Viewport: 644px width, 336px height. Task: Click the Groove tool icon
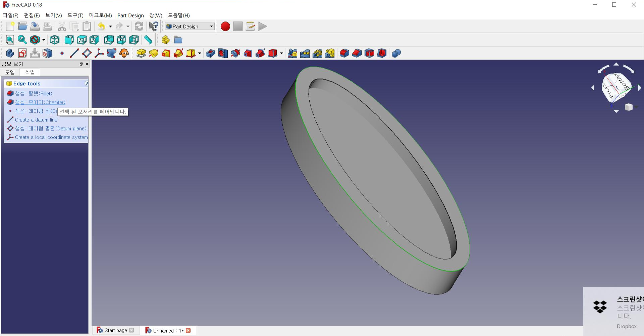(235, 53)
